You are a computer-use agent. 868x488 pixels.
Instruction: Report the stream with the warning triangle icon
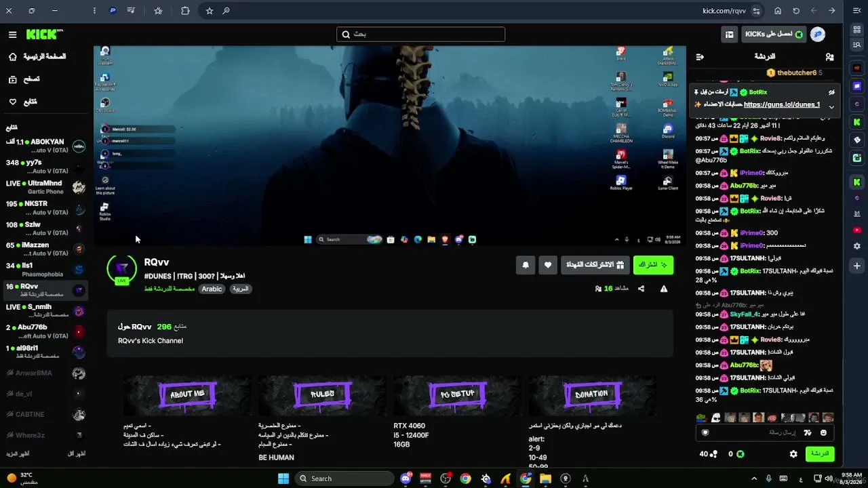point(664,289)
